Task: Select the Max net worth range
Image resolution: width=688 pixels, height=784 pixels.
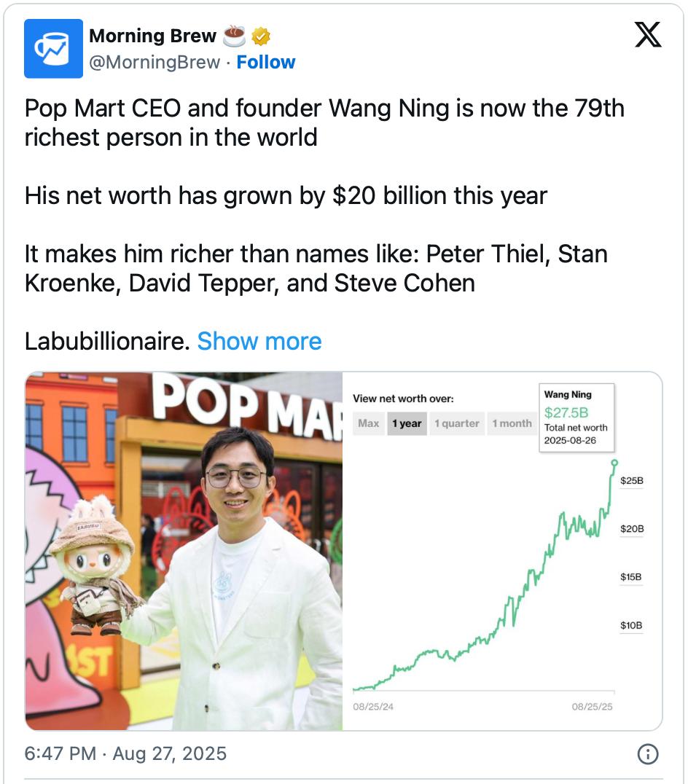Action: 369,423
